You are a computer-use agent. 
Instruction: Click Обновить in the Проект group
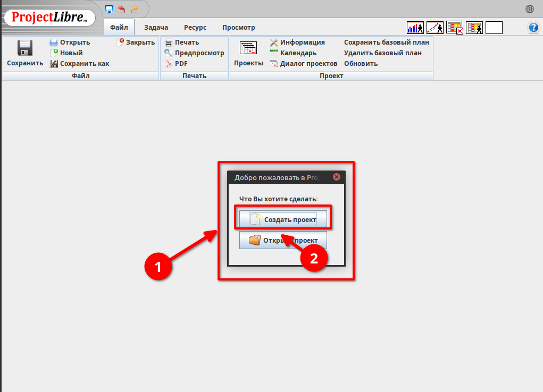click(x=361, y=64)
